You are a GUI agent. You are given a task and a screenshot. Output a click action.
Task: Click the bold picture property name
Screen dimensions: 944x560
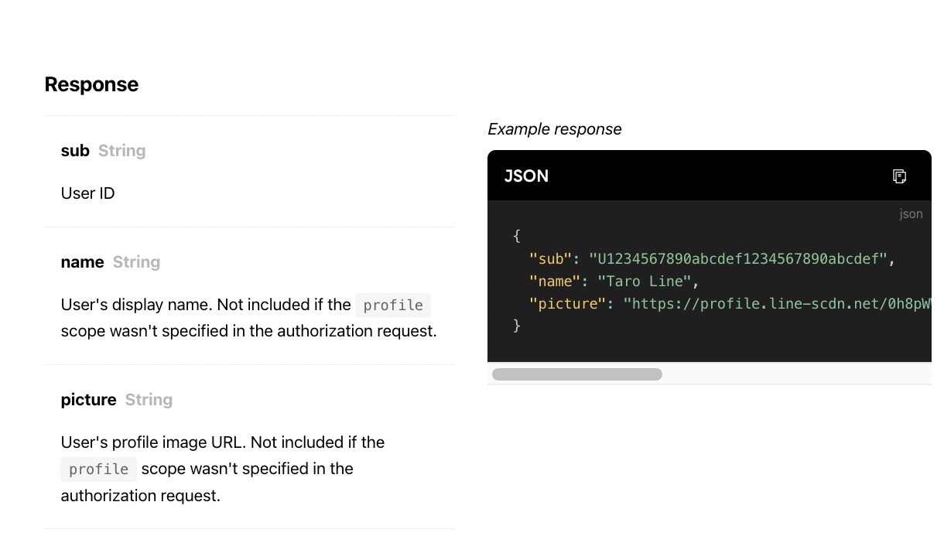tap(88, 400)
